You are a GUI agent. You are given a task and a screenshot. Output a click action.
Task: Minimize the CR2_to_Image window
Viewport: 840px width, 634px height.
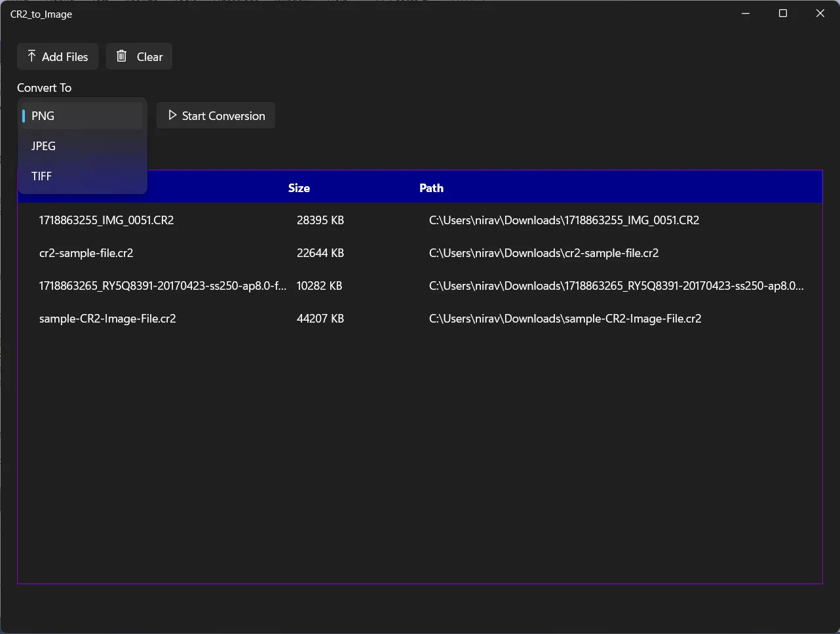tap(746, 14)
